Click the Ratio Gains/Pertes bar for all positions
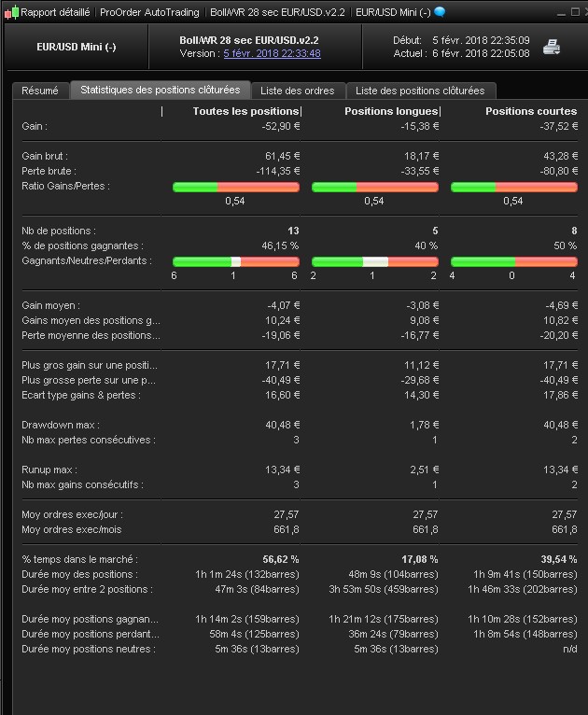The width and height of the screenshot is (588, 715). 235,187
